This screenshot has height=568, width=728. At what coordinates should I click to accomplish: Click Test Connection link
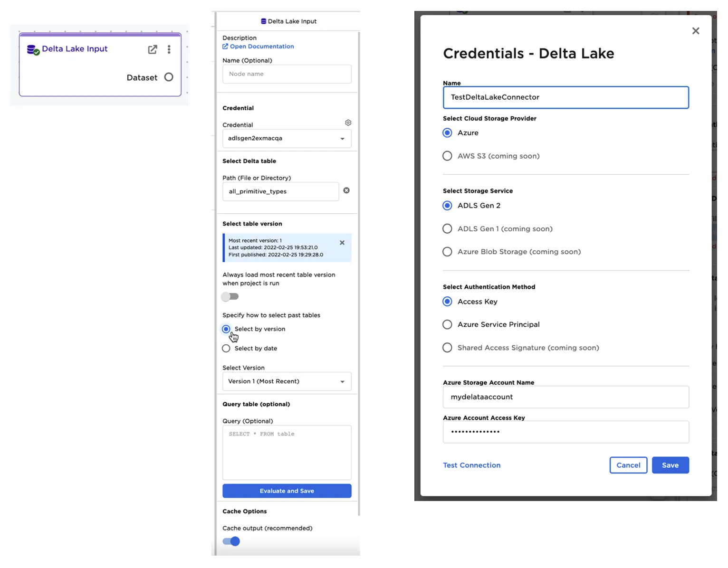pyautogui.click(x=471, y=465)
